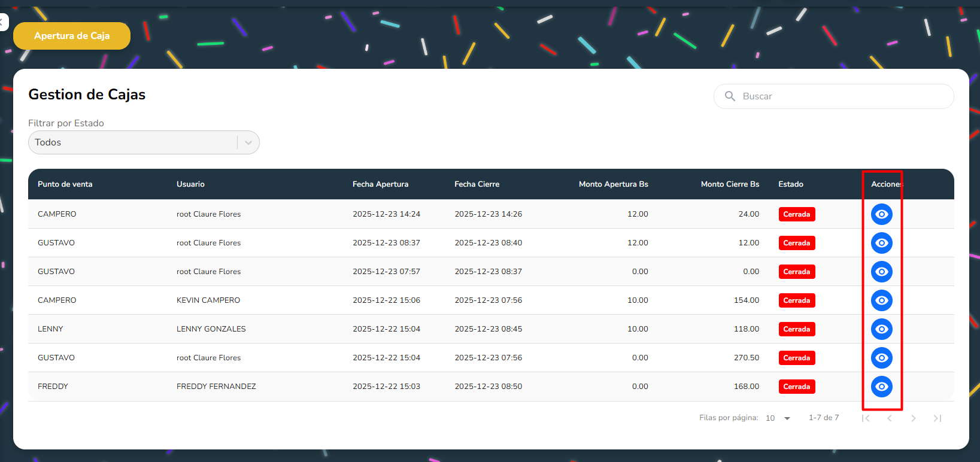Click Cerrada badge in FREDDY row
This screenshot has height=462, width=980.
pyautogui.click(x=796, y=387)
